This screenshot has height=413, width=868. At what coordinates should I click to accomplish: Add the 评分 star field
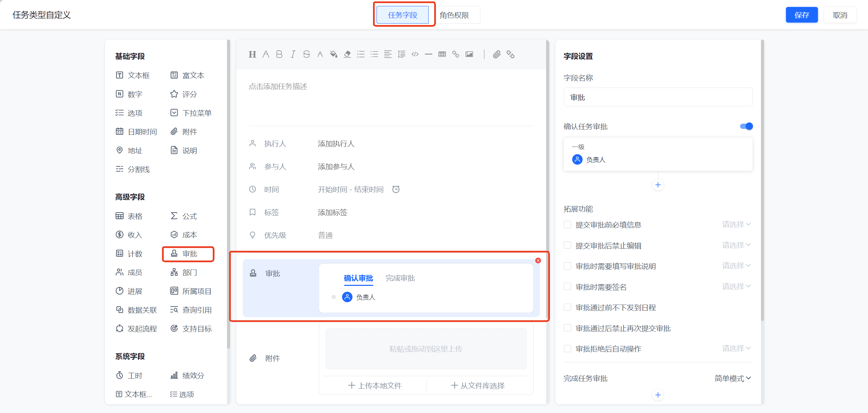(x=184, y=94)
